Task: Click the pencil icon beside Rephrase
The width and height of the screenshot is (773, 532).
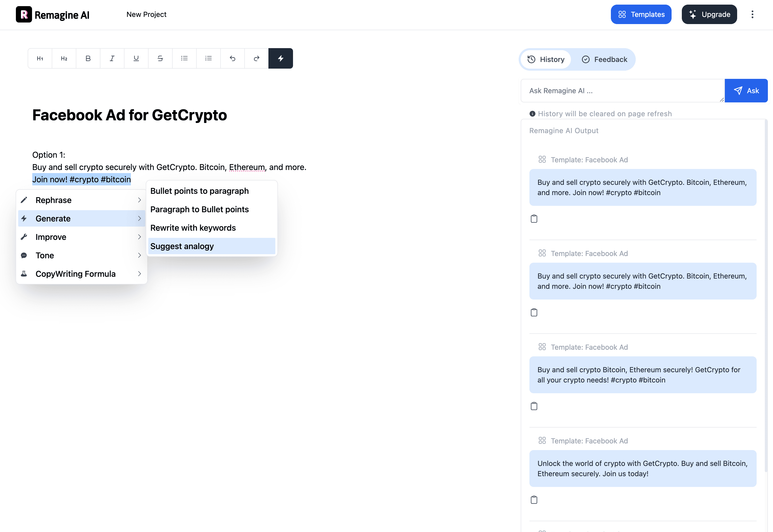Action: (x=24, y=200)
